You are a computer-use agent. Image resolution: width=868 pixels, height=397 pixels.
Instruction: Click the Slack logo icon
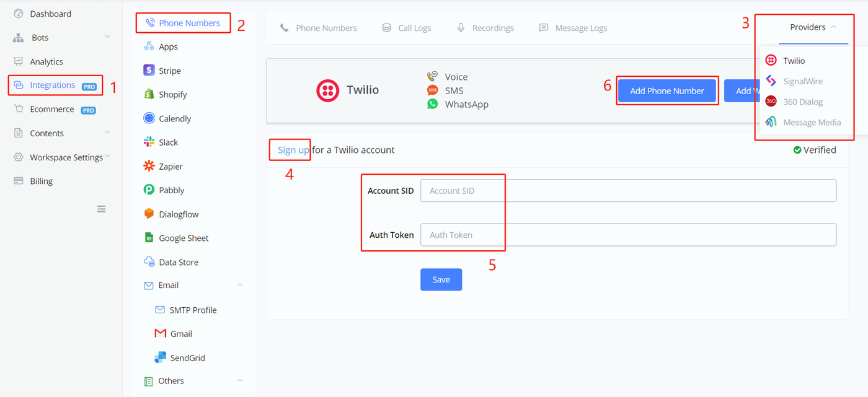coord(149,142)
